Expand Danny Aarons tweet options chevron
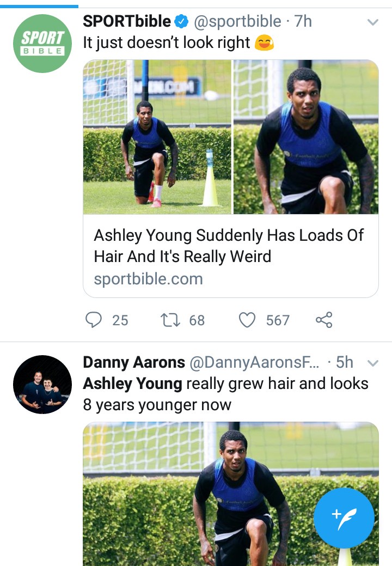This screenshot has height=566, width=392. 373,363
